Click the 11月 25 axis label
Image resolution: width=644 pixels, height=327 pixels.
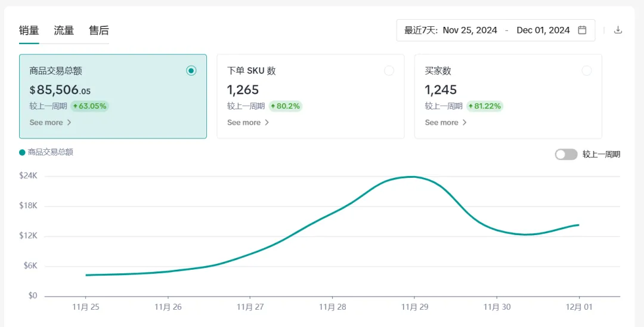click(85, 307)
